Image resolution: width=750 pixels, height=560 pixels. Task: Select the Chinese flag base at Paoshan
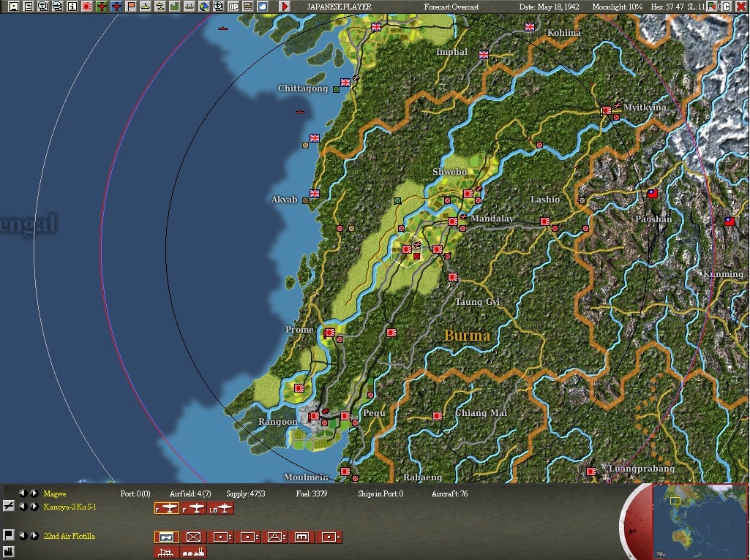(653, 194)
